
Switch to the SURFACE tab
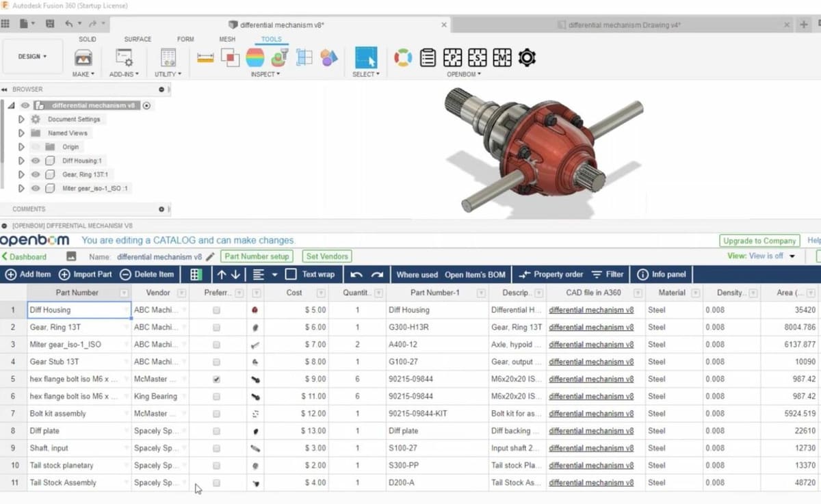pyautogui.click(x=138, y=40)
